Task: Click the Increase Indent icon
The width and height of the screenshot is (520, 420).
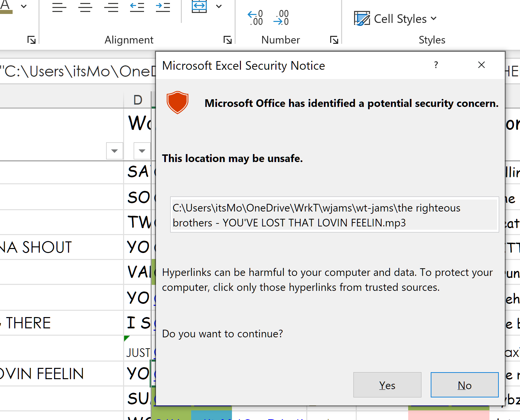Action: 163,7
